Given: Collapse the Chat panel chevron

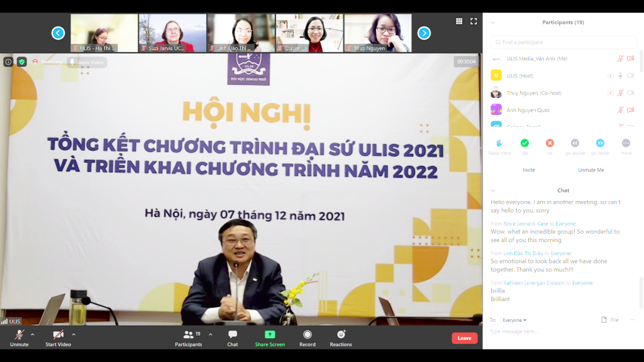Looking at the screenshot, I should [493, 190].
